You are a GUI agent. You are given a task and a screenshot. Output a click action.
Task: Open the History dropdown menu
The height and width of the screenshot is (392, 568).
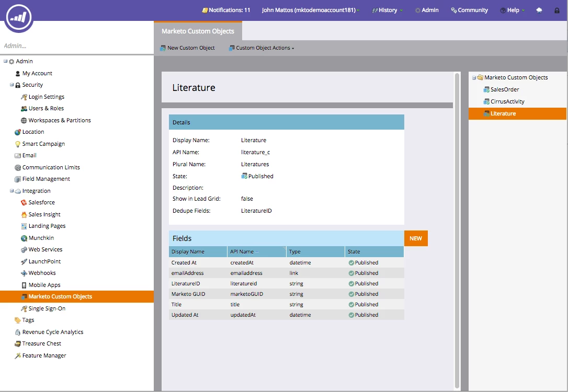pos(387,10)
